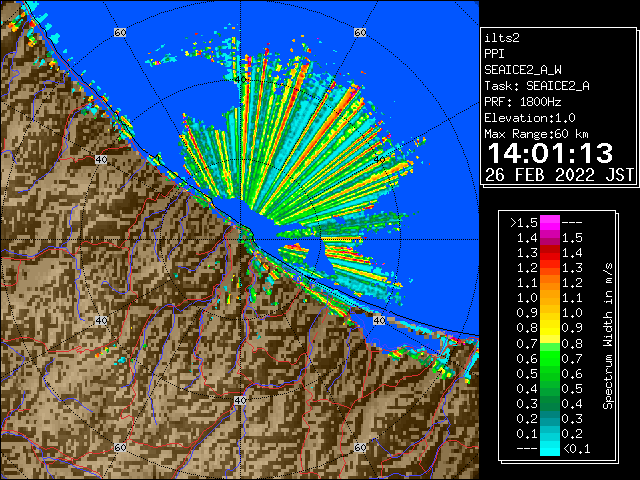Select the PPI scan type label
Image resolution: width=640 pixels, height=480 pixels.
click(494, 54)
